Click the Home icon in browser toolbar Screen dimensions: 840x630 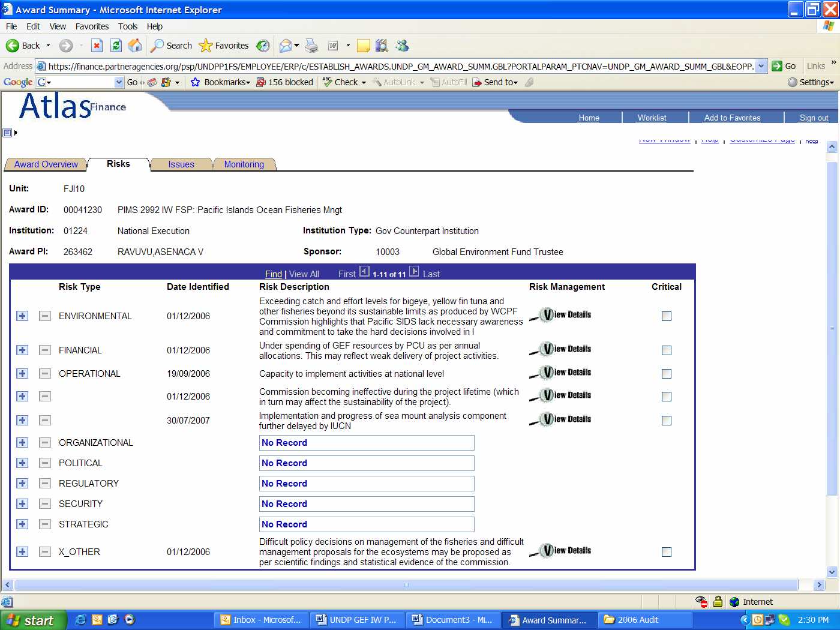coord(136,46)
